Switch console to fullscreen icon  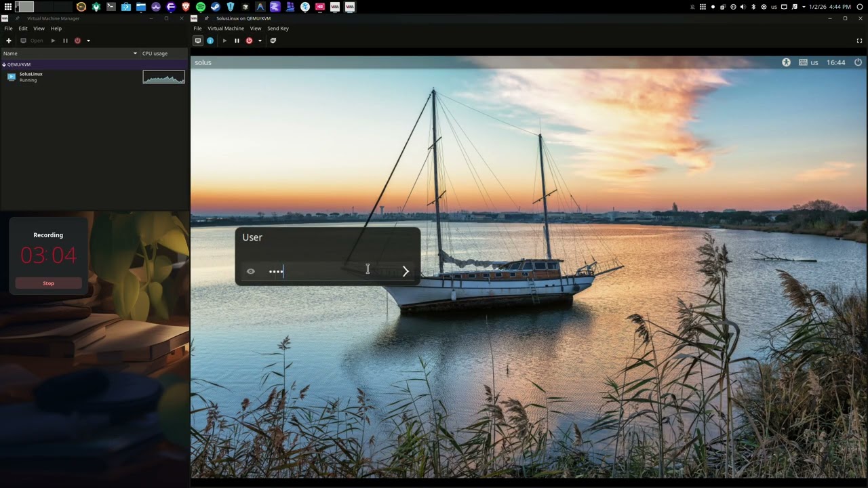pyautogui.click(x=859, y=41)
